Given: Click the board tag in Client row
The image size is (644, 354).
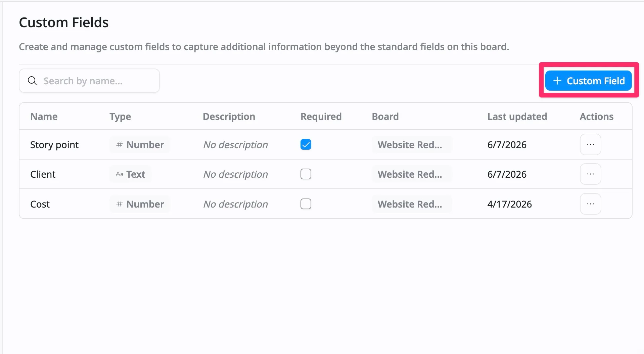Looking at the screenshot, I should (x=412, y=174).
